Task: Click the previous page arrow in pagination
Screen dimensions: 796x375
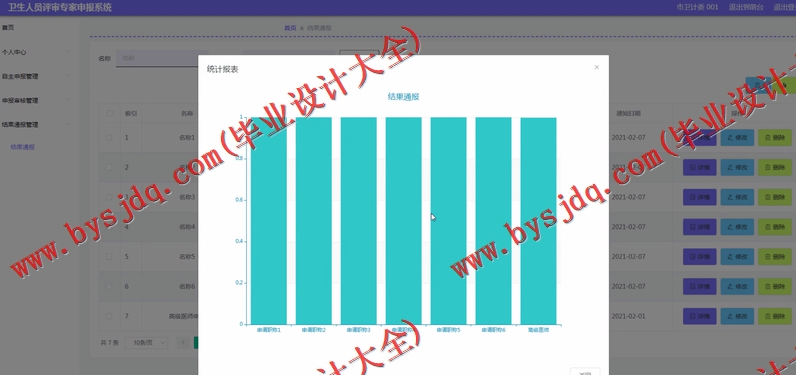Action: click(x=183, y=343)
